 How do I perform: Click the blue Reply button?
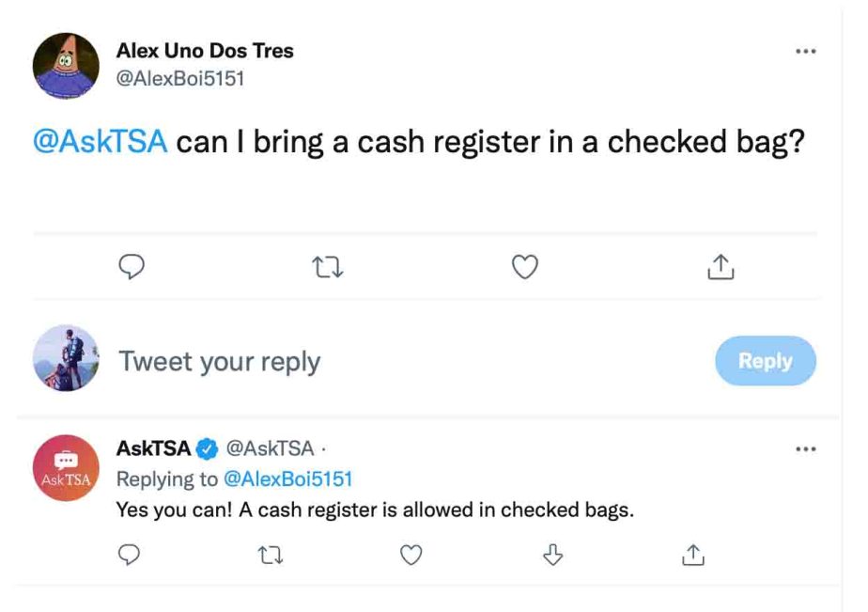[765, 361]
